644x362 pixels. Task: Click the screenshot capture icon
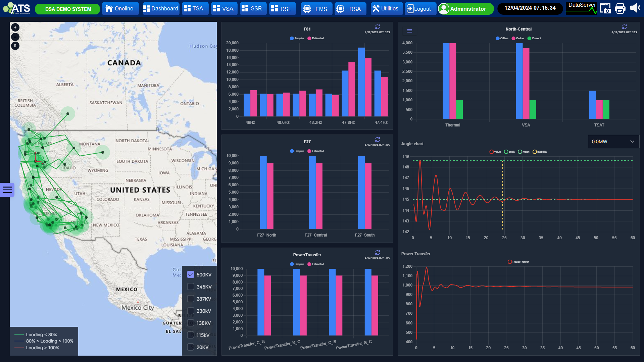point(605,9)
